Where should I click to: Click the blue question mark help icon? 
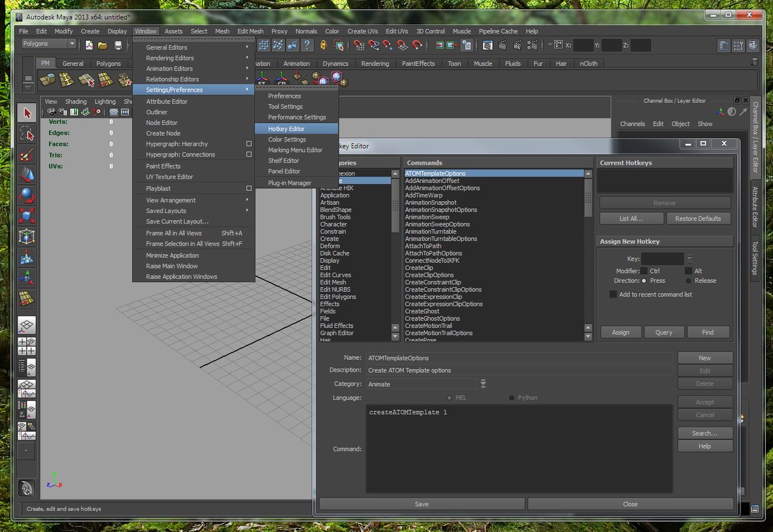307,45
